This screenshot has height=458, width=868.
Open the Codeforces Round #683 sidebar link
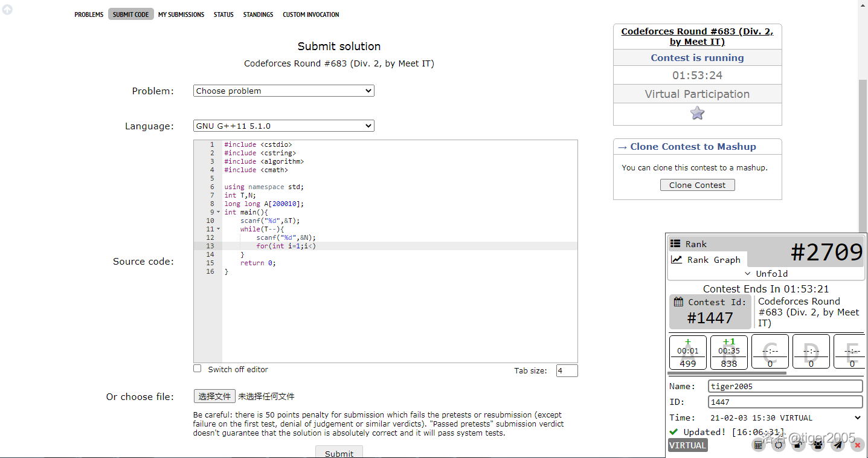(697, 36)
